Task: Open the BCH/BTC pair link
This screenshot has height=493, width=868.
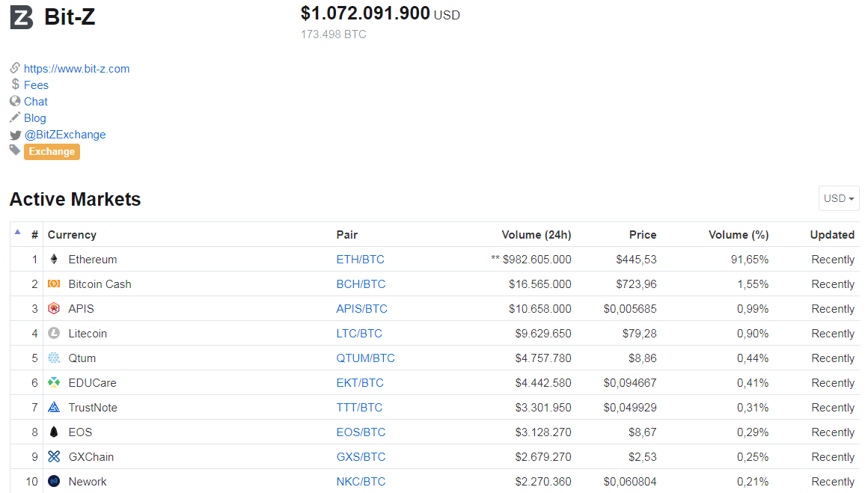Action: click(x=361, y=284)
